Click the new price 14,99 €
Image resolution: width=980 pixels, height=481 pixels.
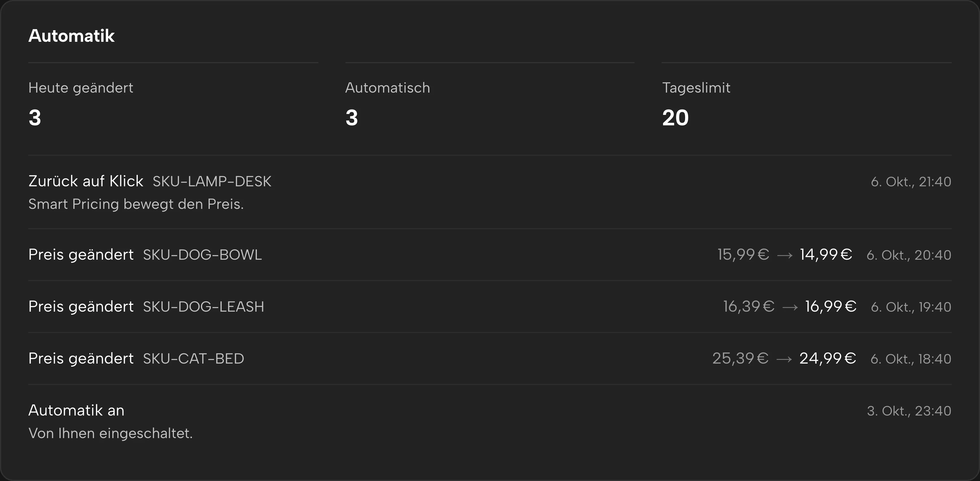(x=826, y=255)
